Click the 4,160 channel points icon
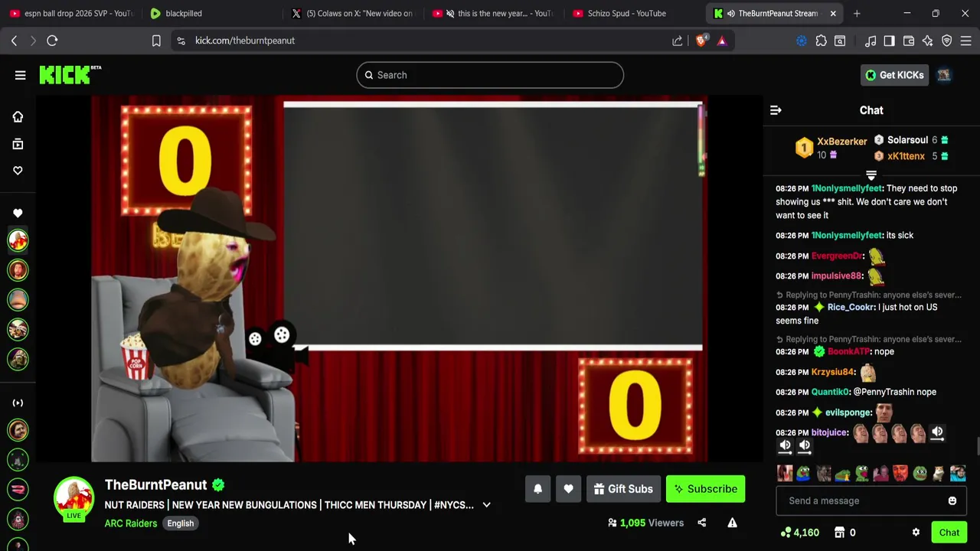 coord(786,533)
